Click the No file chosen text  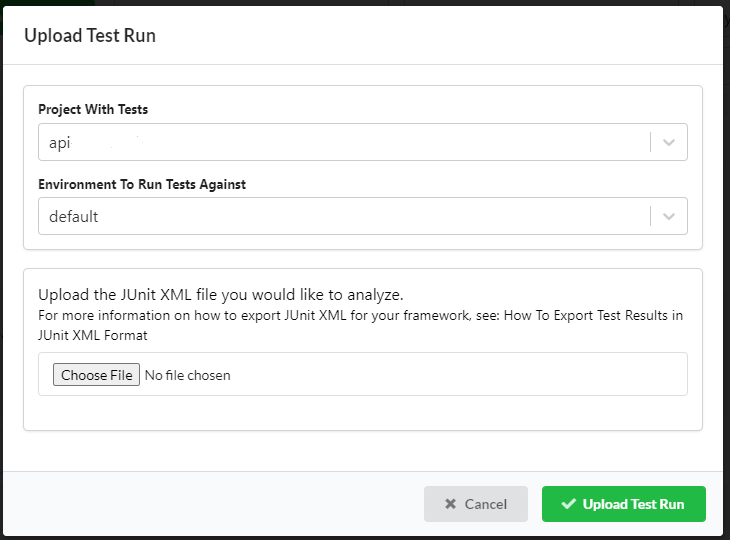pyautogui.click(x=188, y=375)
